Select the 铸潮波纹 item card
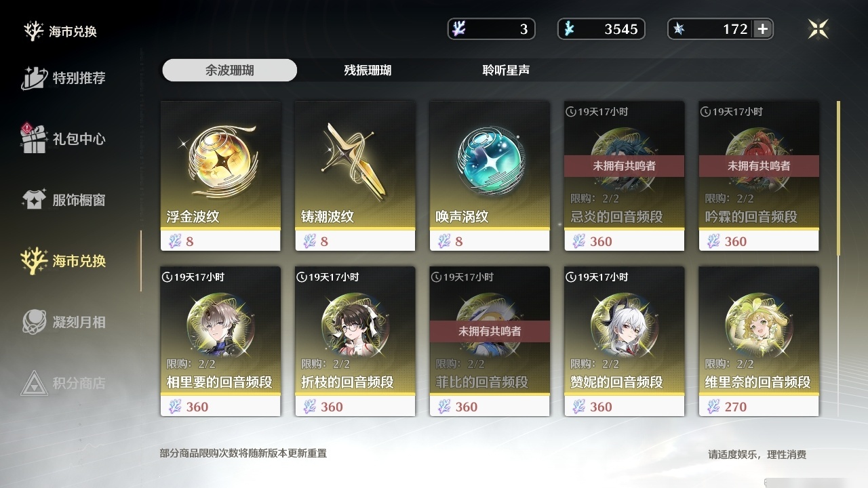The image size is (868, 488). click(355, 176)
